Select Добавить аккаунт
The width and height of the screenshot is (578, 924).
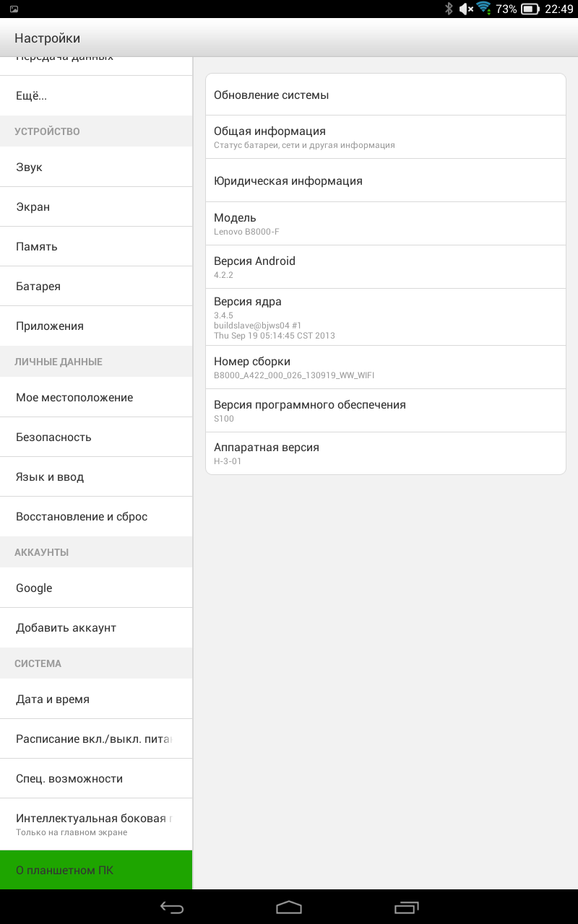96,627
